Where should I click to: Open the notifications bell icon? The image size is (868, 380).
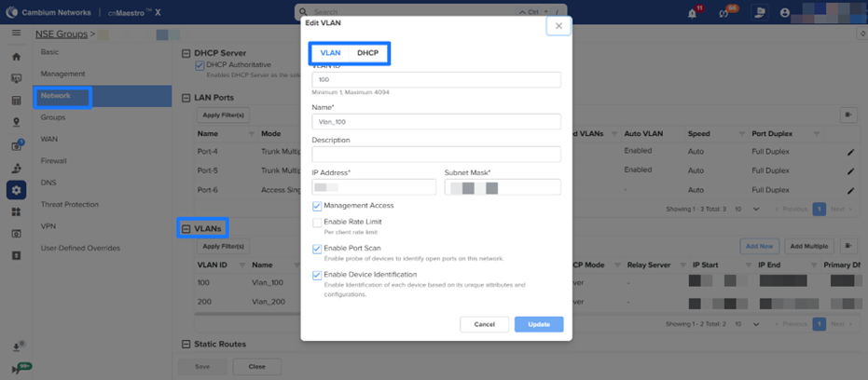[693, 13]
